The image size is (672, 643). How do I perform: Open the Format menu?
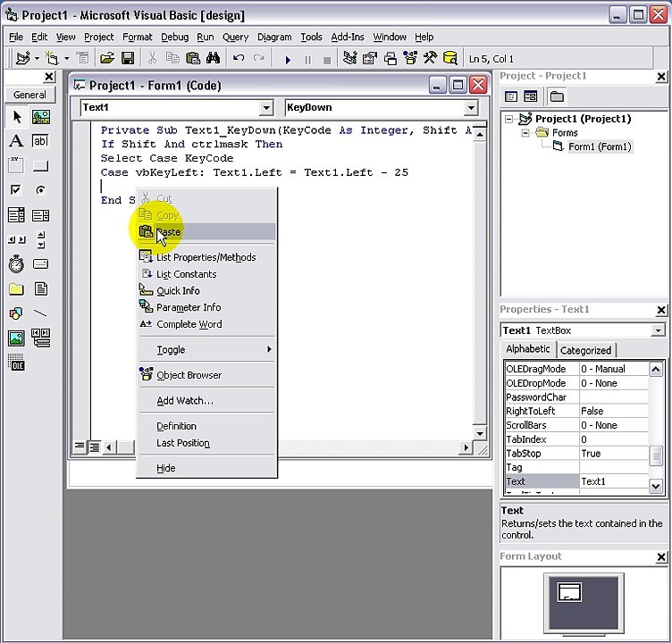(x=137, y=38)
